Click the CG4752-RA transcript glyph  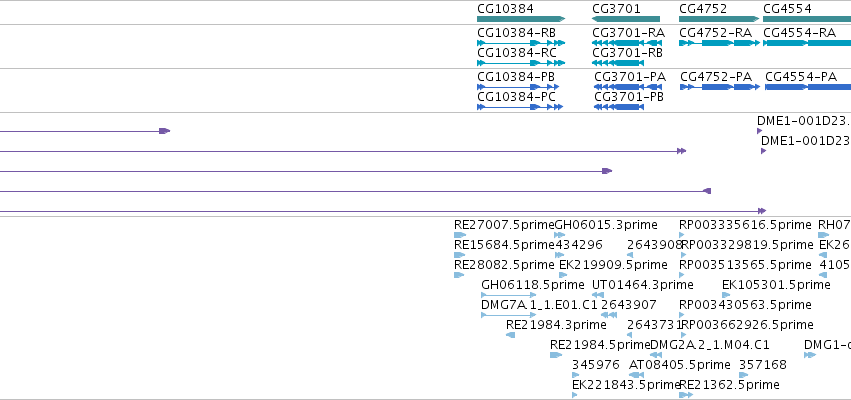tap(719, 43)
